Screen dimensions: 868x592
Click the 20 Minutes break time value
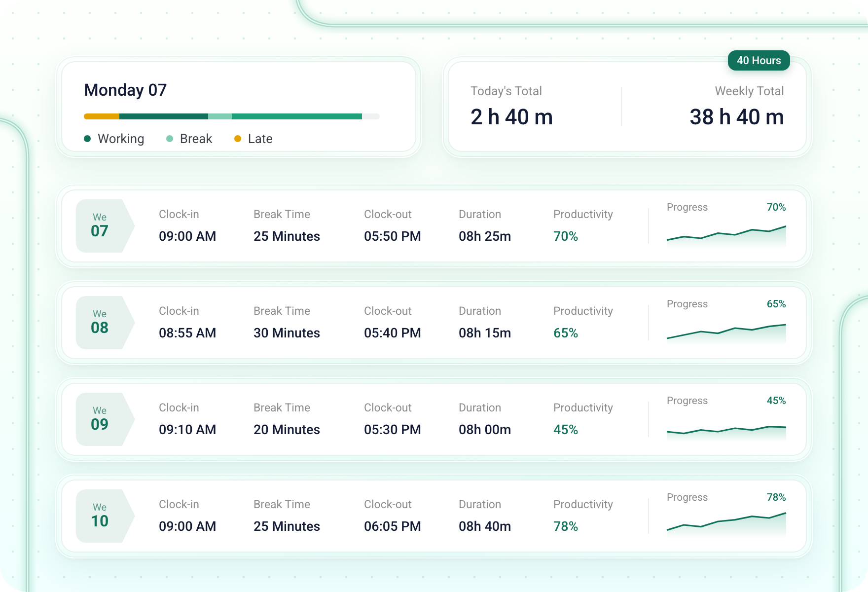tap(287, 430)
